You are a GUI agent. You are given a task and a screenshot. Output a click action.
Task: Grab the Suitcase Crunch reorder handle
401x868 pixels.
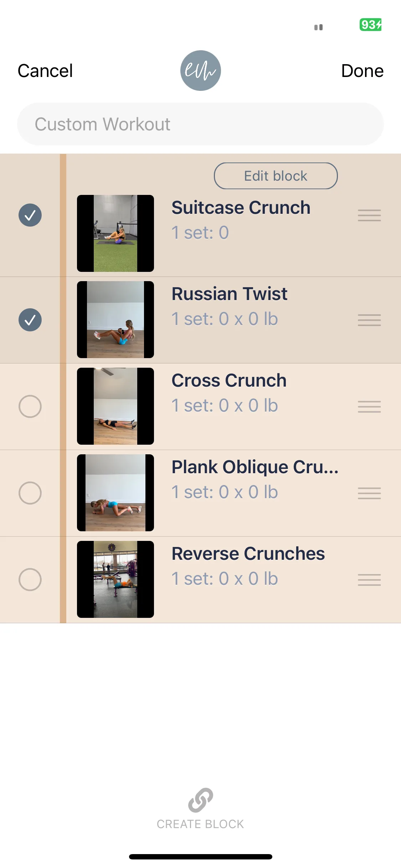click(x=369, y=216)
